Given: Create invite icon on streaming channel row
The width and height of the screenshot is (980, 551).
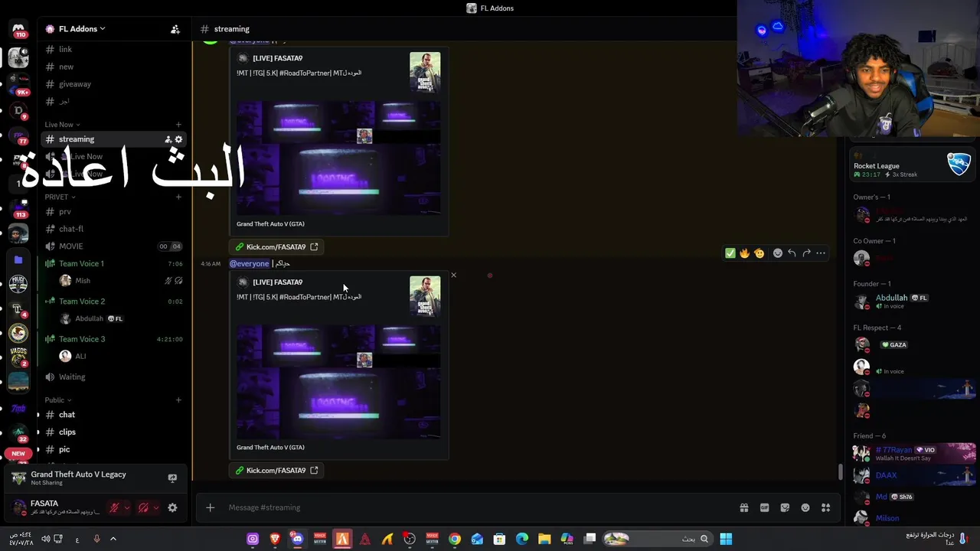Looking at the screenshot, I should coord(168,139).
